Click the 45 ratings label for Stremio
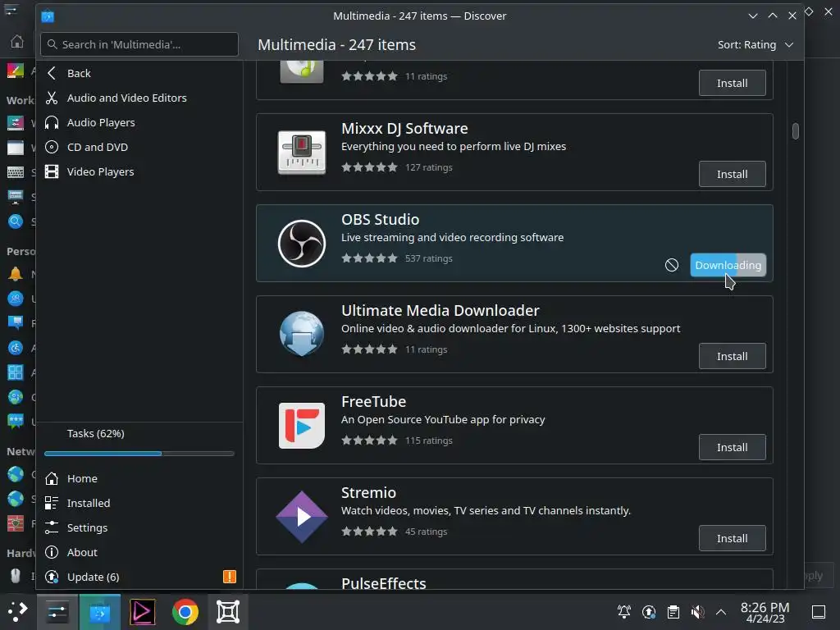 pyautogui.click(x=426, y=532)
